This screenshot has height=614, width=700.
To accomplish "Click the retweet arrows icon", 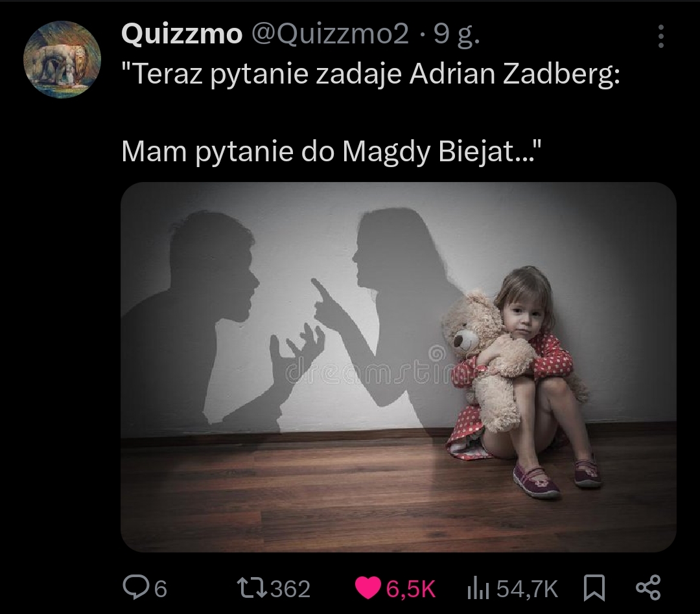I will click(x=251, y=587).
